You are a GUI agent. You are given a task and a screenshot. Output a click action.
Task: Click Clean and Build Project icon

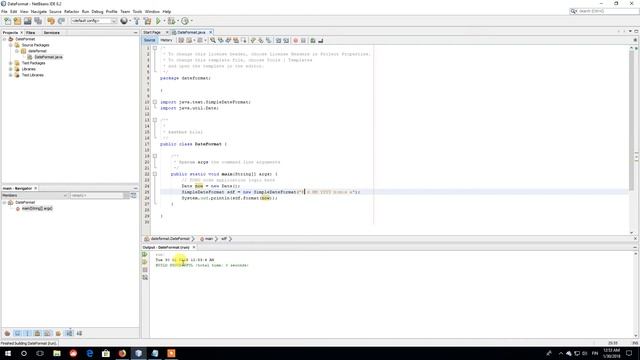click(x=147, y=21)
